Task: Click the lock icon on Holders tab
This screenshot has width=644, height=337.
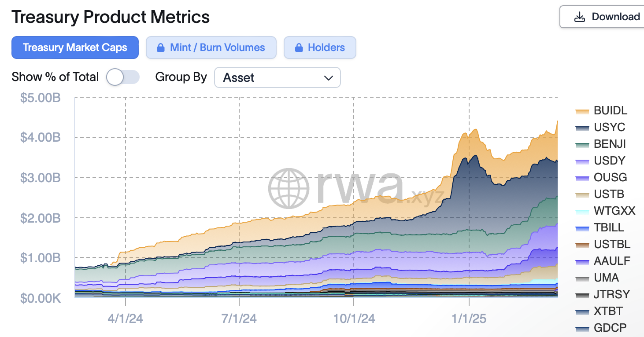Action: point(299,48)
